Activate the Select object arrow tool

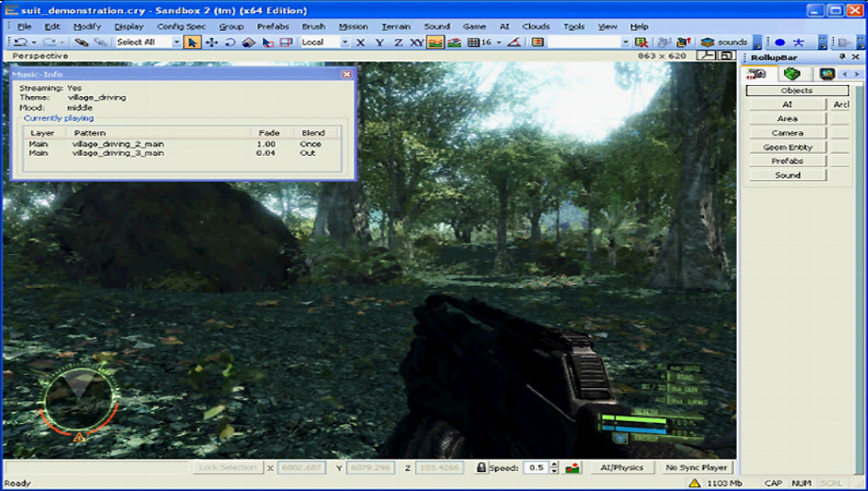pyautogui.click(x=192, y=42)
